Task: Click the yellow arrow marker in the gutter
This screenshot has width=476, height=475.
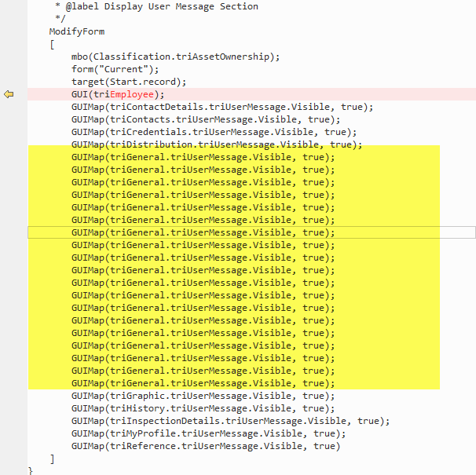Action: pos(9,94)
